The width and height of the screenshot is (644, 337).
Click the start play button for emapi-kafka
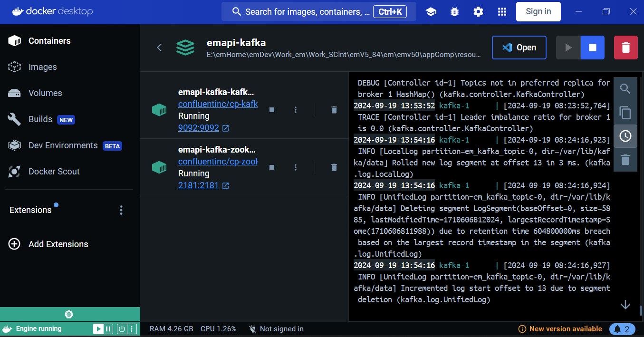tap(568, 48)
